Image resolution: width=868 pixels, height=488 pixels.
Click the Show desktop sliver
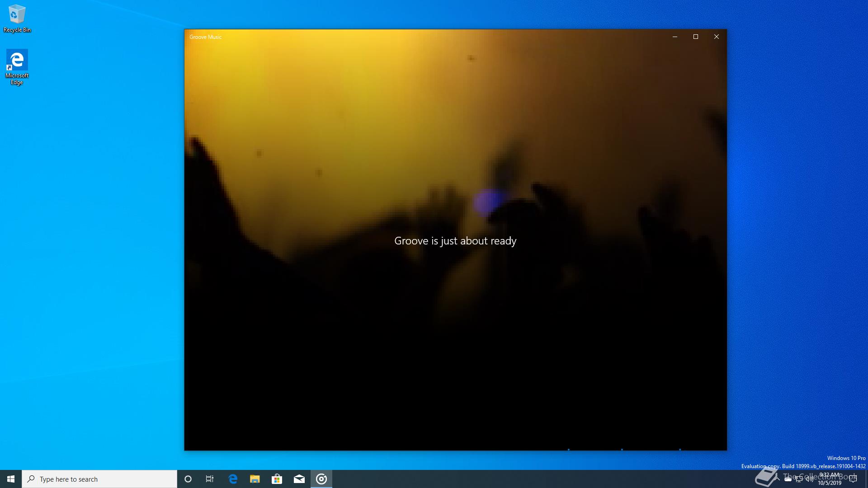point(866,479)
